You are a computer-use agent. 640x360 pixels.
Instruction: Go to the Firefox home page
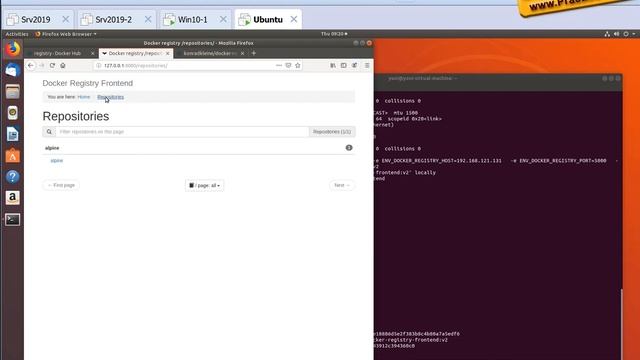(x=63, y=65)
